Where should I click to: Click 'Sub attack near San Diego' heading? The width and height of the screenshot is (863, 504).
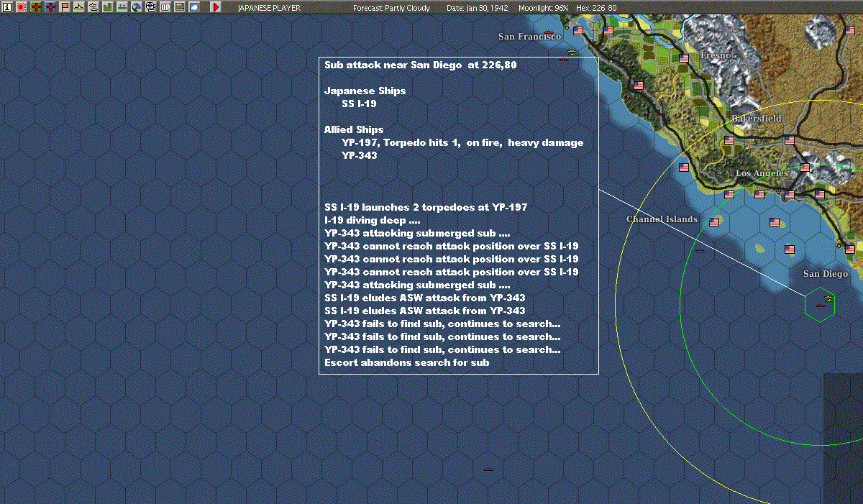pyautogui.click(x=421, y=65)
